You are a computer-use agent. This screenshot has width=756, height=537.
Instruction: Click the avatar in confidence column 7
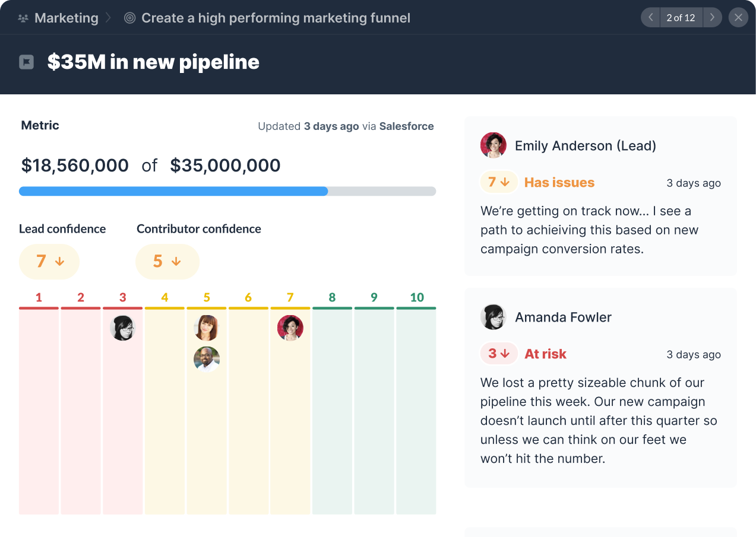pyautogui.click(x=290, y=328)
